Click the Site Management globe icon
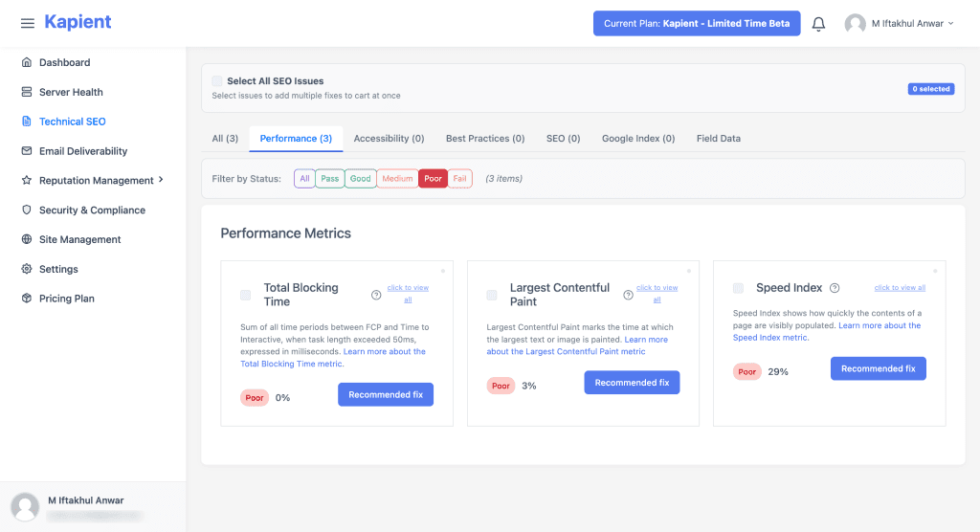The height and width of the screenshot is (532, 980). (x=26, y=239)
